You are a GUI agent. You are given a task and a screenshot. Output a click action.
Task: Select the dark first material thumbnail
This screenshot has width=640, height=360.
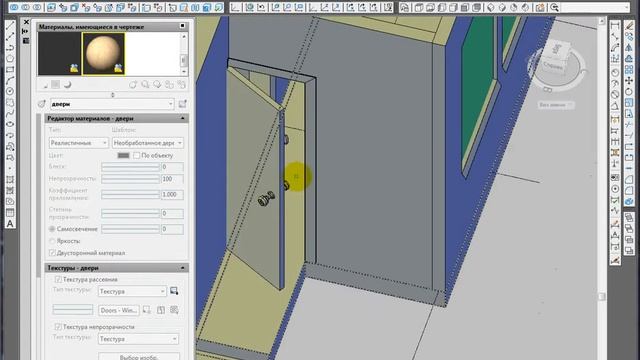[59, 53]
